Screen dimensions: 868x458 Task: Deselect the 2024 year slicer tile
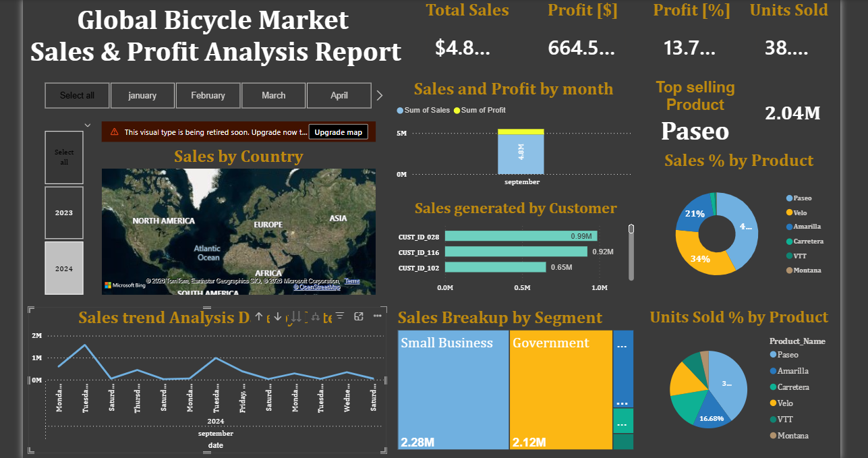(64, 268)
